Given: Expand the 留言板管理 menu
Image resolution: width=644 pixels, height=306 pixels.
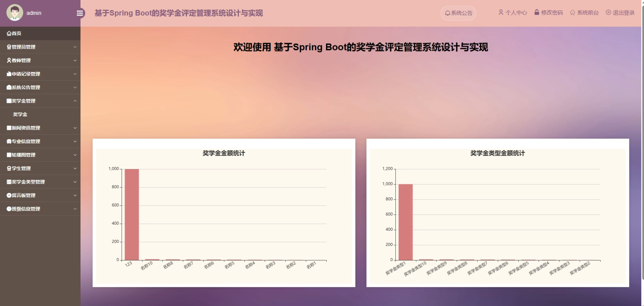Looking at the screenshot, I should pyautogui.click(x=40, y=195).
